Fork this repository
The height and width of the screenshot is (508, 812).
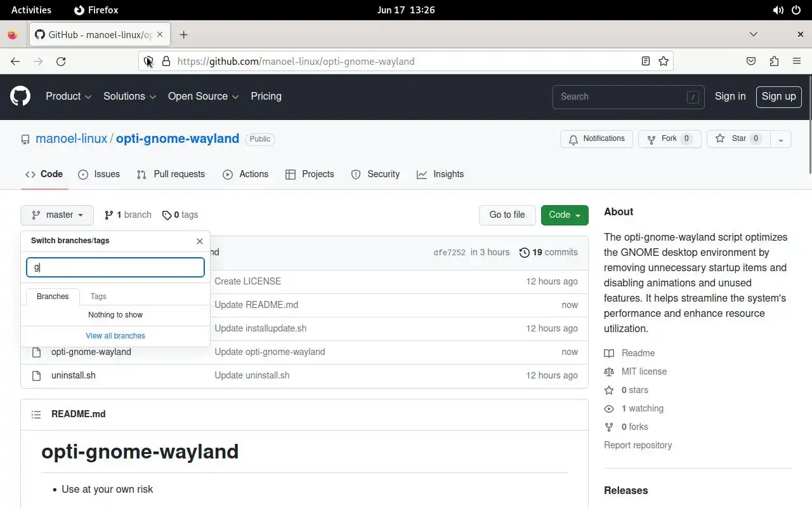(669, 139)
